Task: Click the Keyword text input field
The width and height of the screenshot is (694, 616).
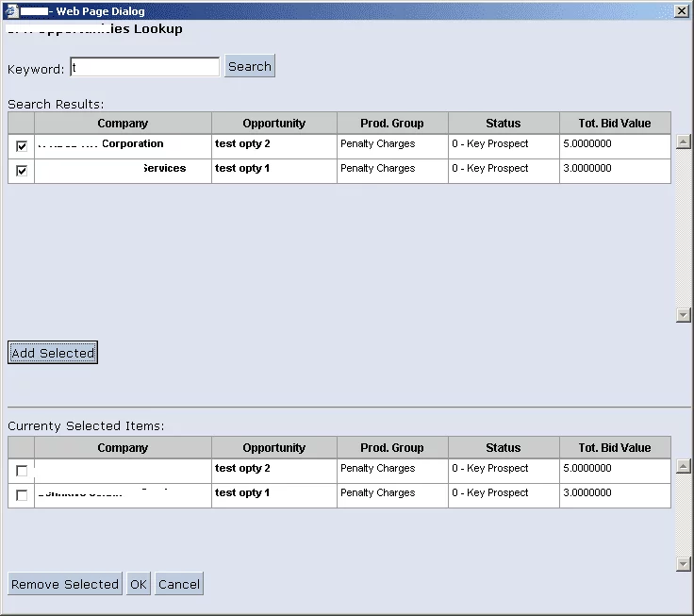Action: point(144,67)
